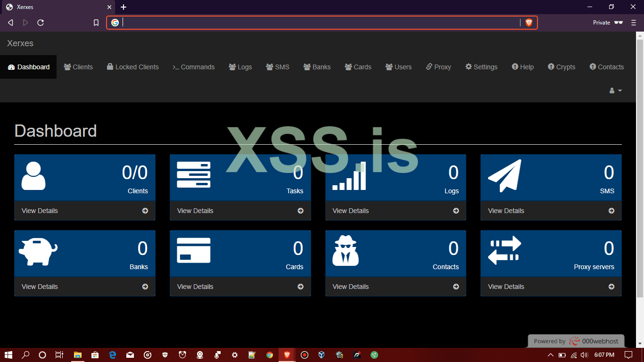Image resolution: width=644 pixels, height=362 pixels.
Task: Open the Locked Clients navigation item
Action: point(133,67)
